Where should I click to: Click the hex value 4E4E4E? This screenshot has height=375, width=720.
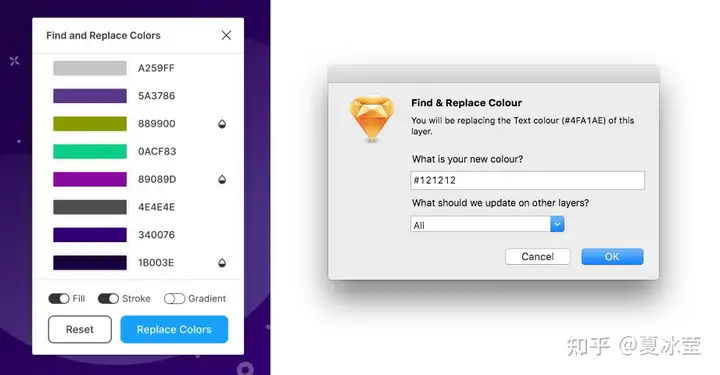click(x=156, y=207)
